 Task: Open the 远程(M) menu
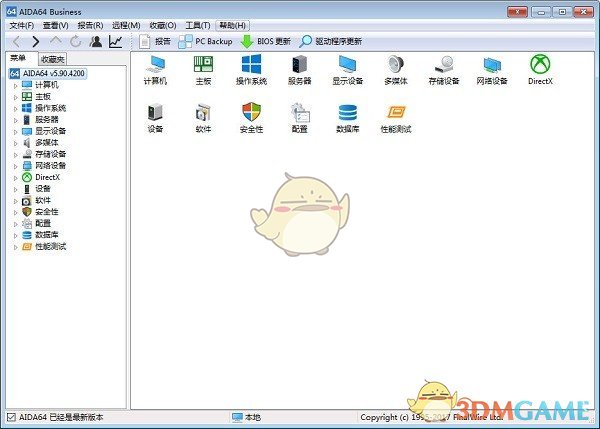click(x=126, y=25)
